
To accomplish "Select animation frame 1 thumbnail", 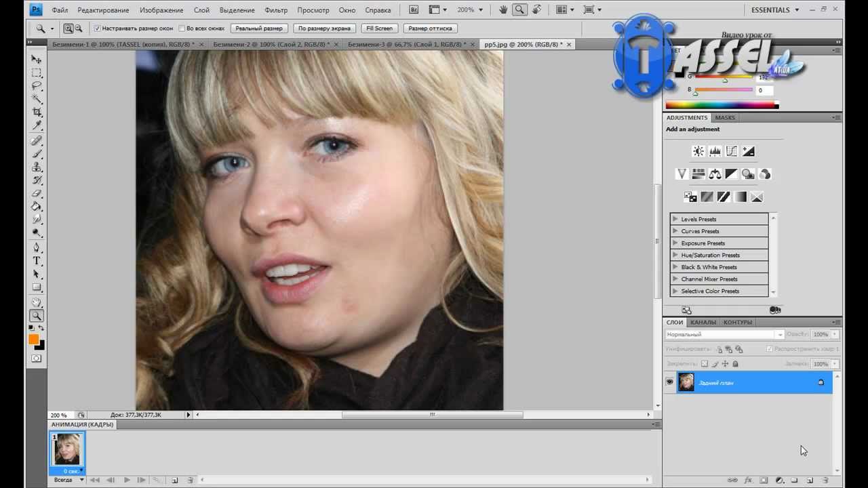I will coord(67,449).
